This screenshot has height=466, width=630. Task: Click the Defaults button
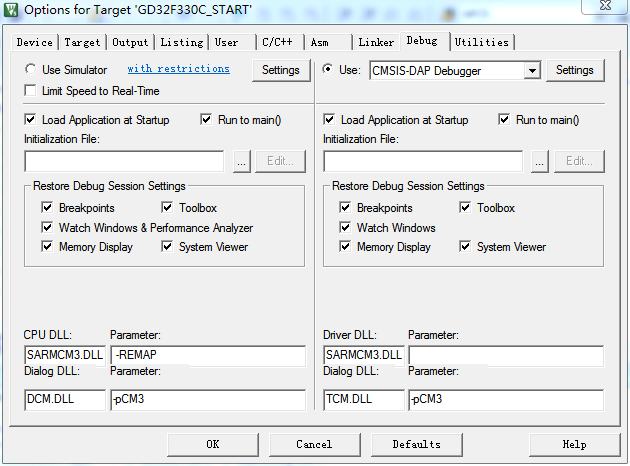tap(417, 444)
